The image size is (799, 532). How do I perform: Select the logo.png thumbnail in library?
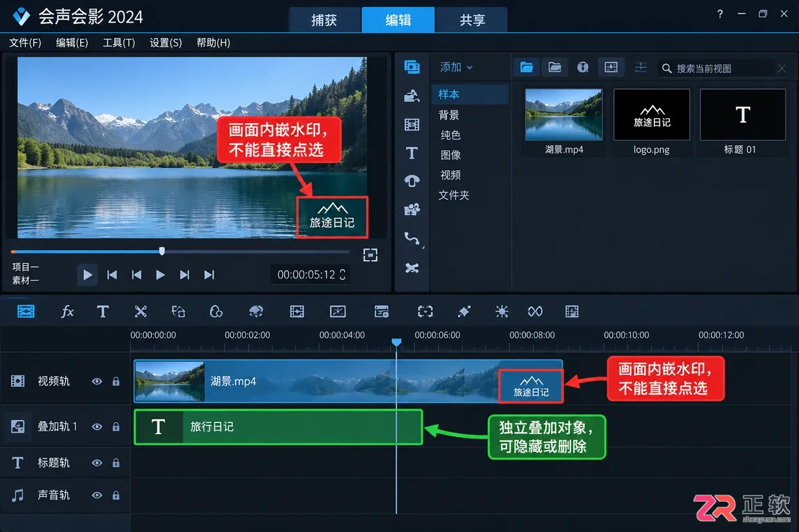coord(652,115)
